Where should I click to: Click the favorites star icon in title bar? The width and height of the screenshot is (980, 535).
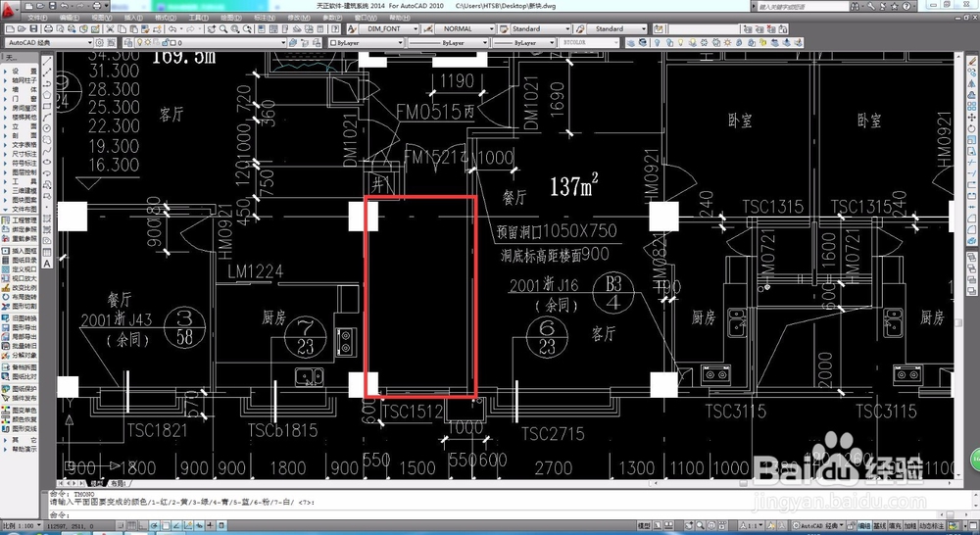(x=895, y=6)
